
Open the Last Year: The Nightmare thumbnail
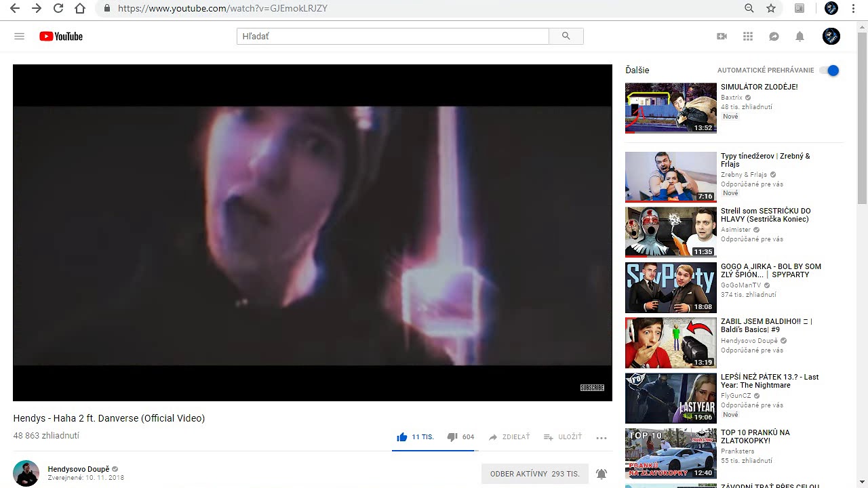point(671,399)
